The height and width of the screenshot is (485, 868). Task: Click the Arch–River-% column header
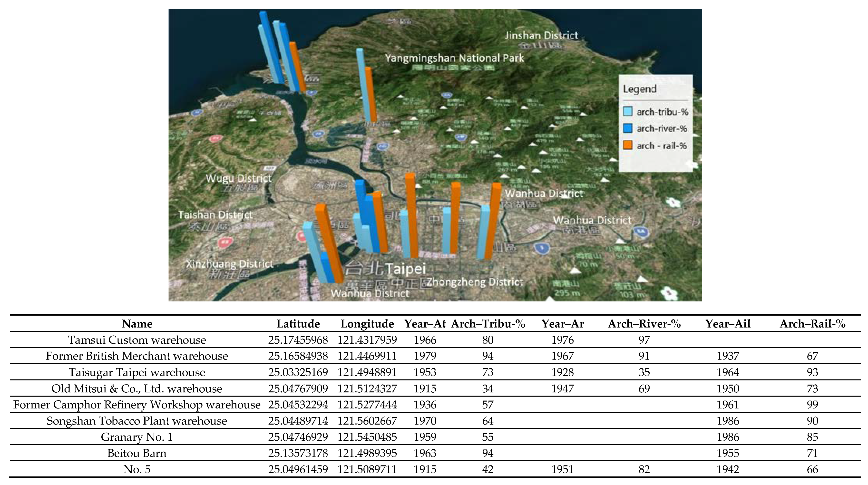(644, 324)
